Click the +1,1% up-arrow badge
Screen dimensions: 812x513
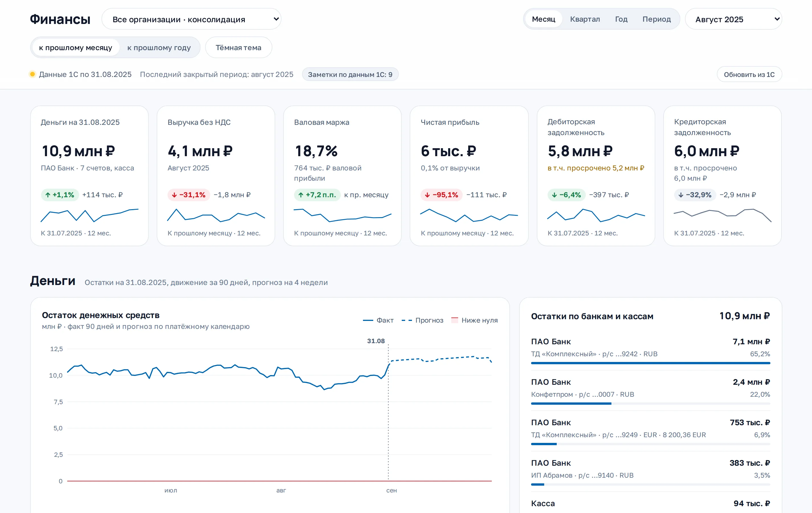click(60, 195)
